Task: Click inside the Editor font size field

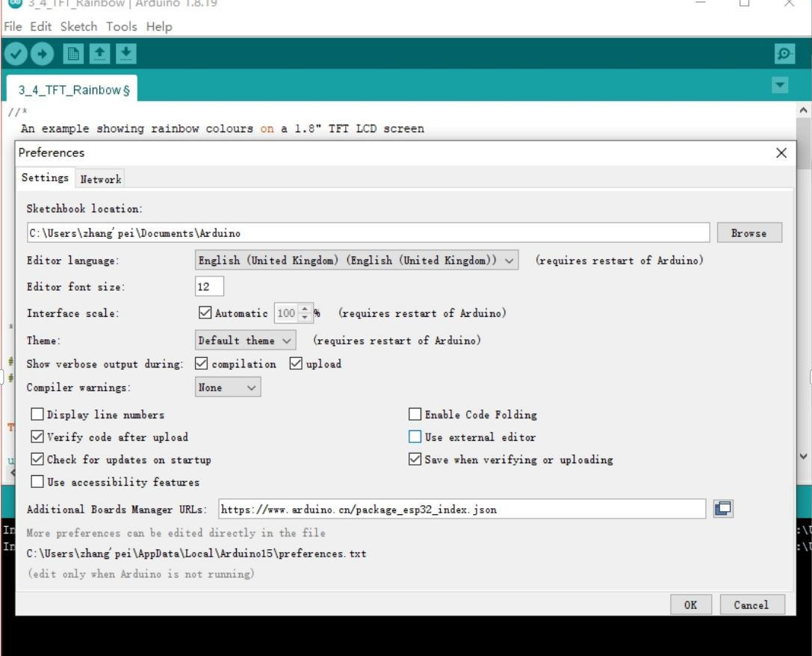Action: pyautogui.click(x=209, y=287)
